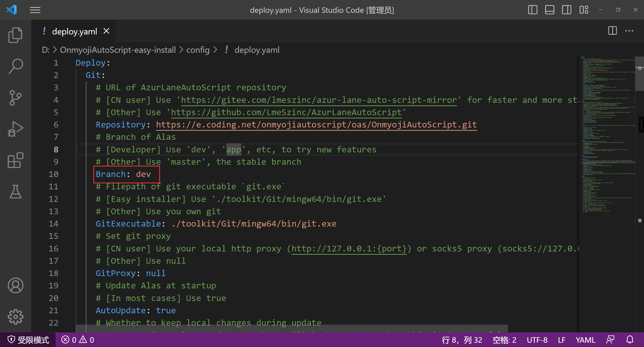Toggle the secondary sidebar visibility
The image size is (644, 347).
coord(567,10)
